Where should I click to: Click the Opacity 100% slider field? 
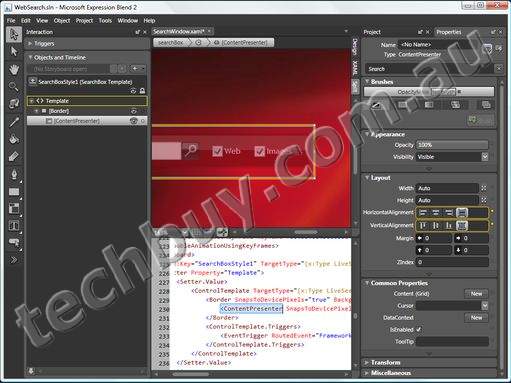452,145
